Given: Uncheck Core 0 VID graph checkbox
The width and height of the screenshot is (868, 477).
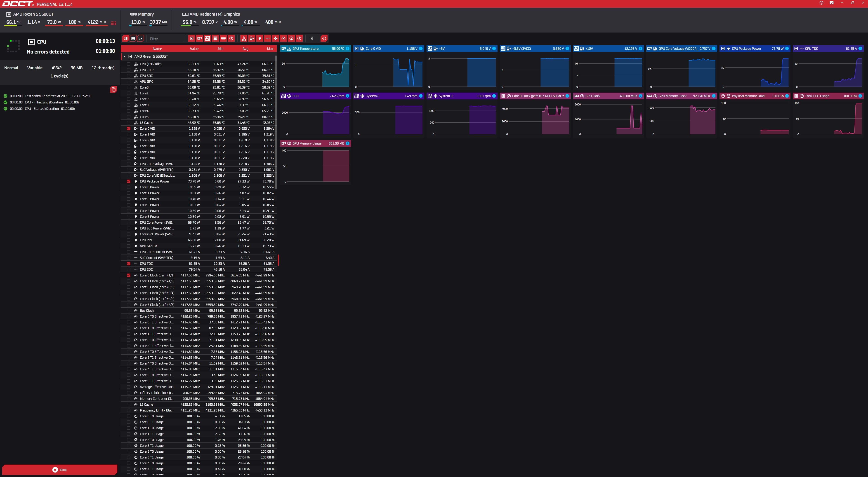Looking at the screenshot, I should pos(129,129).
